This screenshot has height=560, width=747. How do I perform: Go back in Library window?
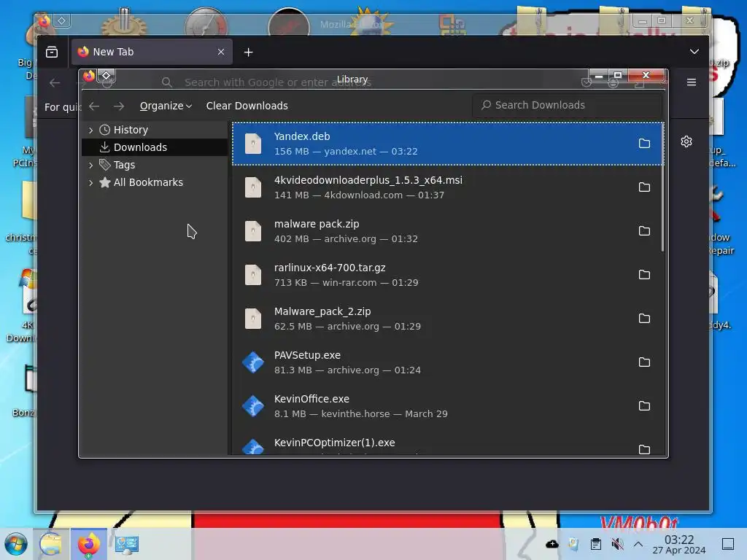pos(94,106)
